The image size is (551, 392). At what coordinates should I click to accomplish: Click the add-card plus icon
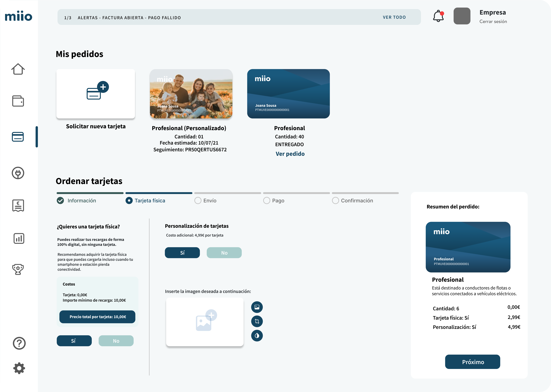98,90
